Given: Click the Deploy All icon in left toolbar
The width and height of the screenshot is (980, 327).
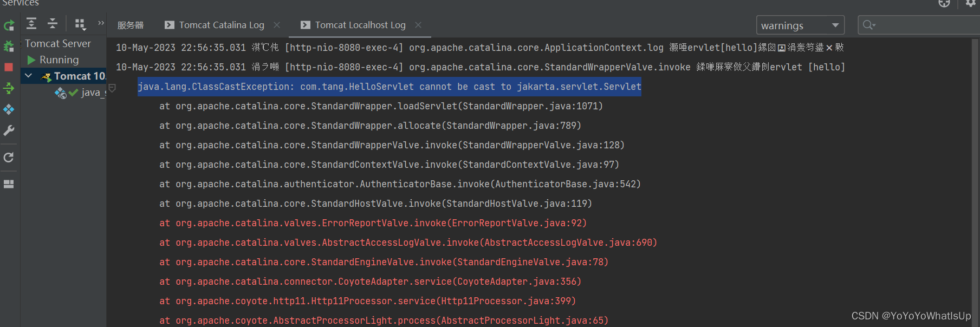Looking at the screenshot, I should (x=9, y=88).
